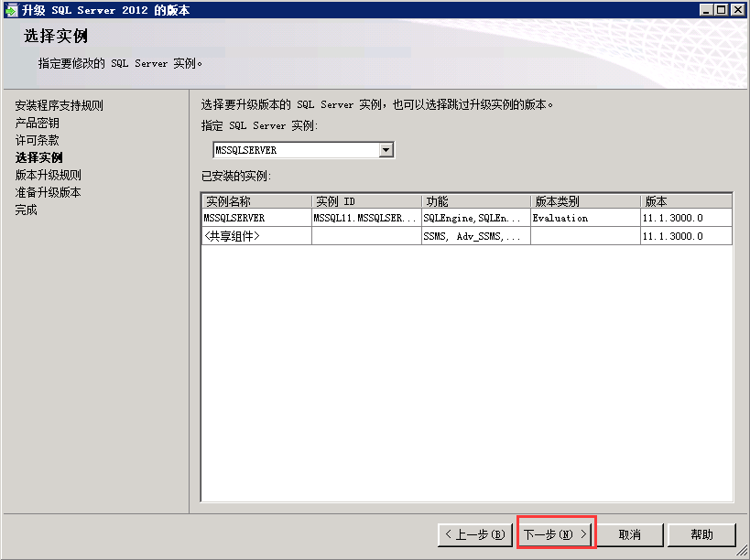This screenshot has width=750, height=560.
Task: Close the setup window
Action: pyautogui.click(x=737, y=9)
